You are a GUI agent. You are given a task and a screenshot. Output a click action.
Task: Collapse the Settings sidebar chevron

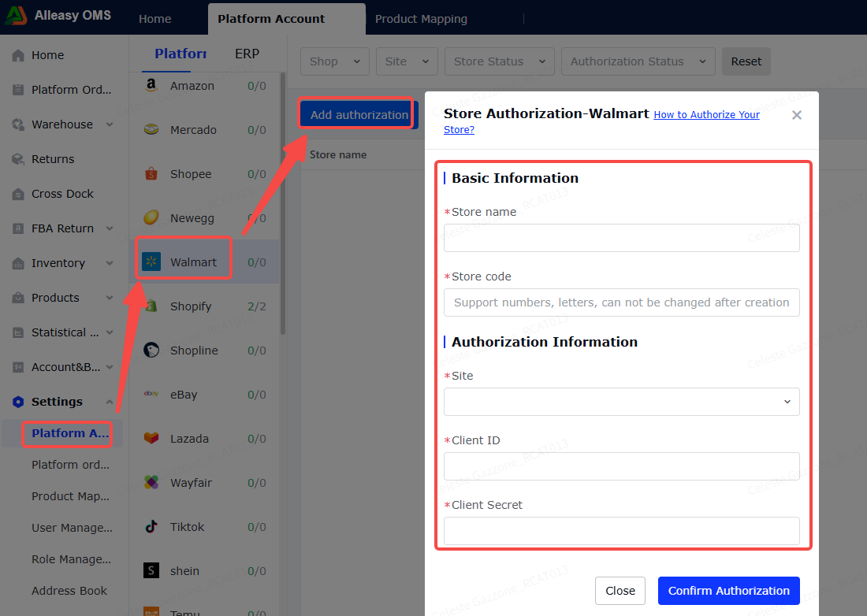110,402
